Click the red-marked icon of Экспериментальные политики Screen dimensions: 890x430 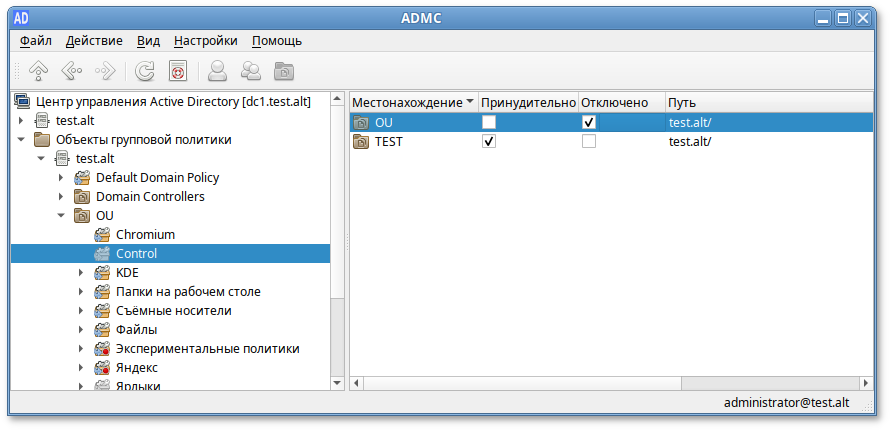click(102, 349)
